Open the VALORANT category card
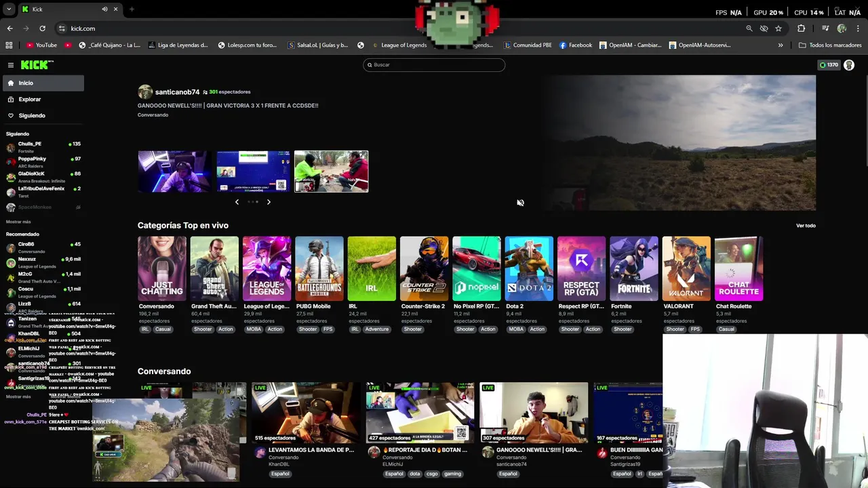The width and height of the screenshot is (868, 488). click(x=686, y=268)
